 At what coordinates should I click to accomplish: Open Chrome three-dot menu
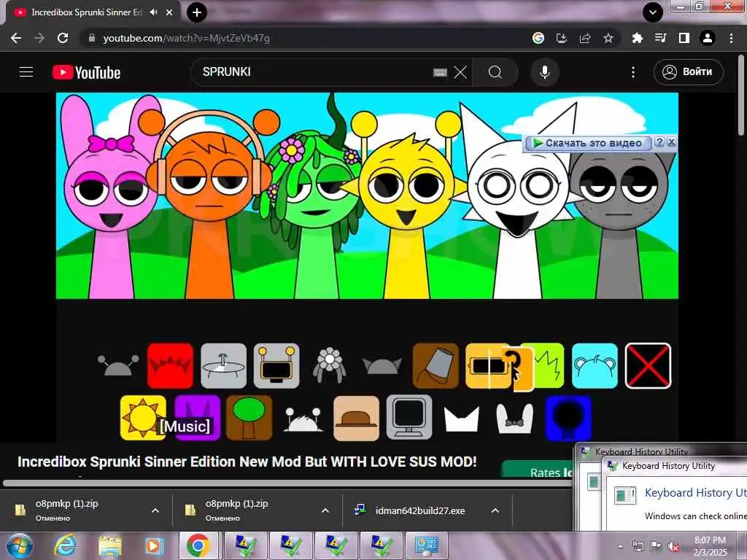pos(731,38)
